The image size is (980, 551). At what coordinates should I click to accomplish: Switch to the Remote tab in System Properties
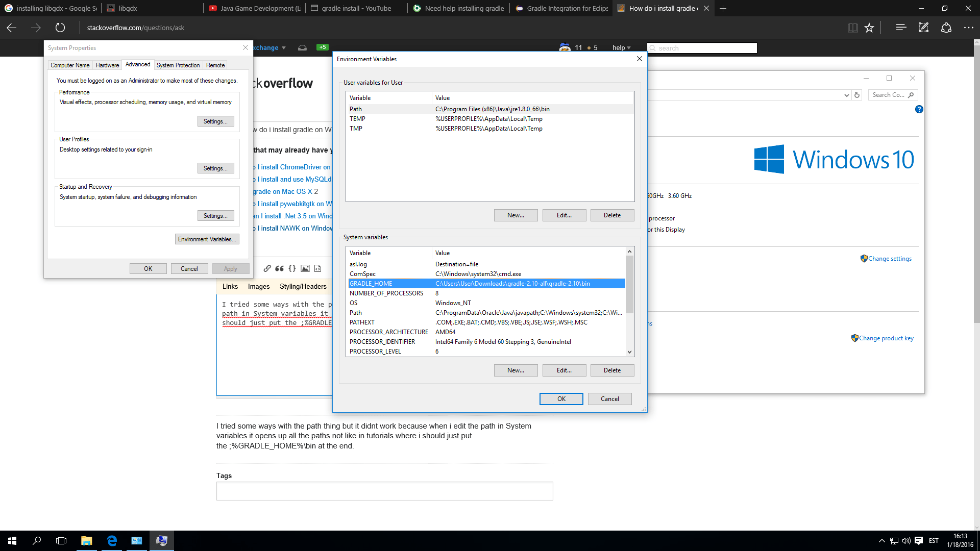click(x=215, y=65)
